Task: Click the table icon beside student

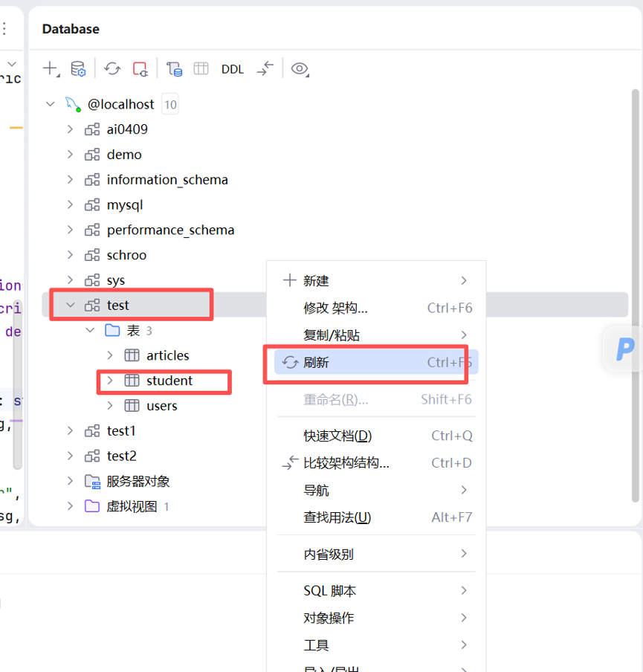Action: (x=132, y=381)
